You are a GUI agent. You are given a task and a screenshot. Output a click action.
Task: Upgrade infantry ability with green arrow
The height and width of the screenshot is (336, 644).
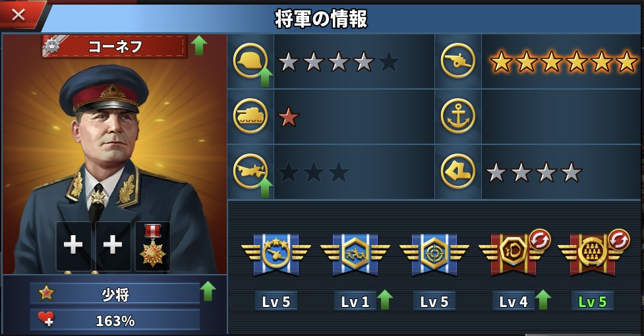pyautogui.click(x=266, y=77)
